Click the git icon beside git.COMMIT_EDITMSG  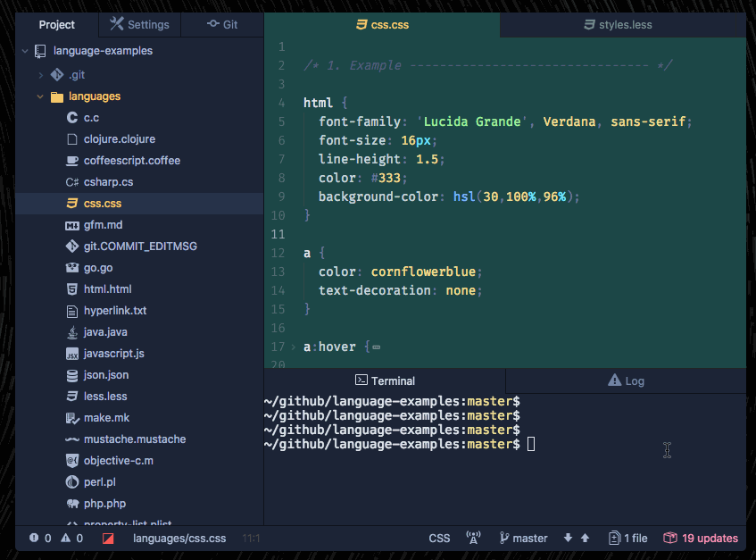click(x=72, y=247)
